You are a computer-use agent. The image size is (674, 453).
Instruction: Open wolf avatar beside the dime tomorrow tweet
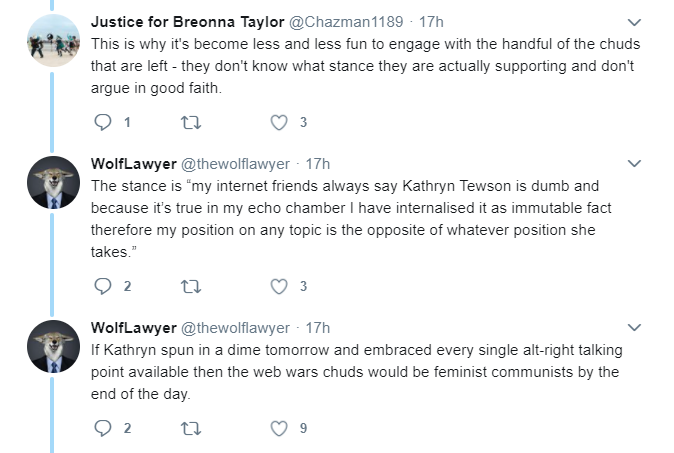coord(53,346)
